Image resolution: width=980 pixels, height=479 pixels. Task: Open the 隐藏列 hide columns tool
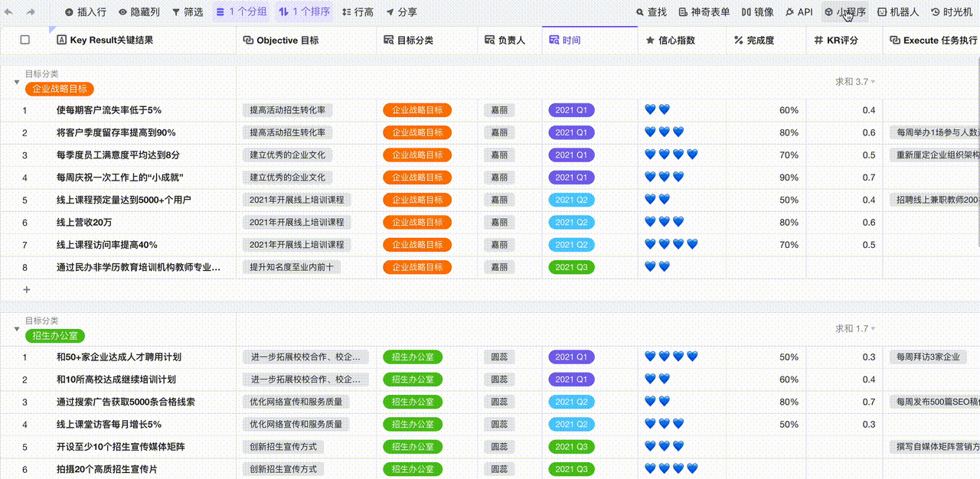pos(139,12)
